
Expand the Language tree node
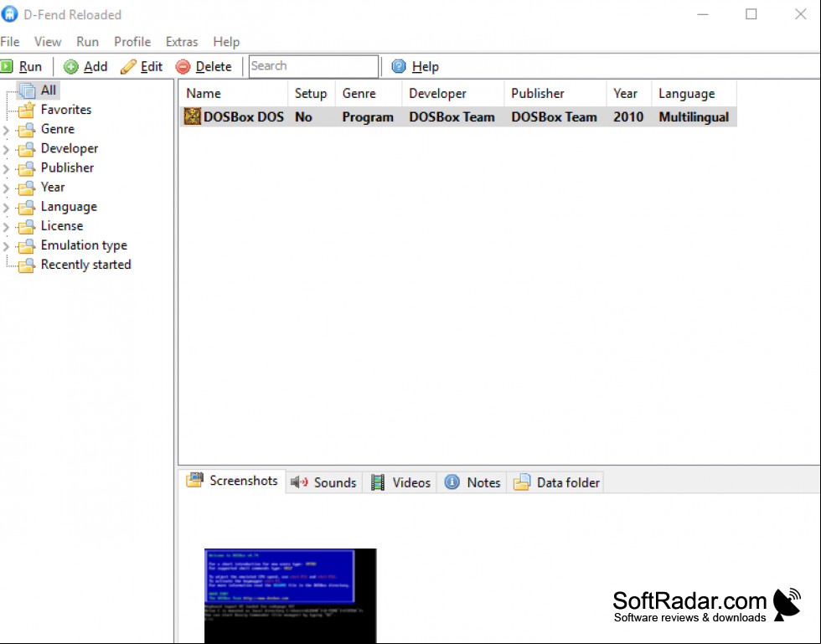7,208
